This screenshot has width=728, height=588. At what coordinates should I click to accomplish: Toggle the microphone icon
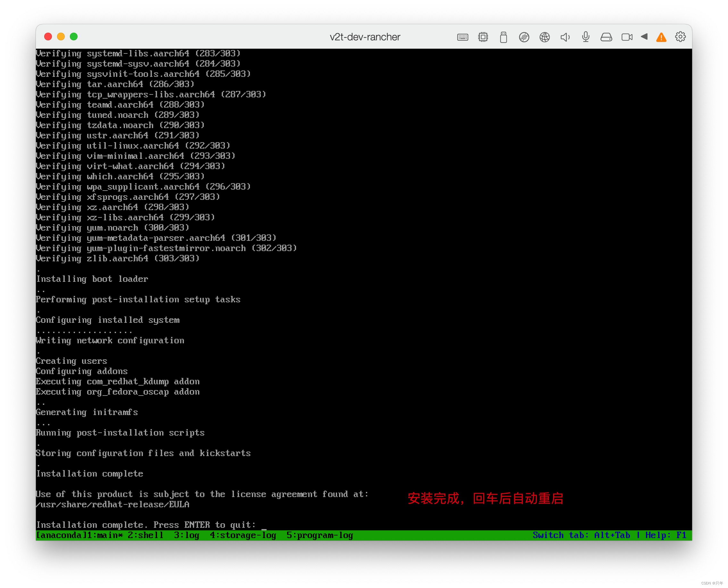(586, 37)
